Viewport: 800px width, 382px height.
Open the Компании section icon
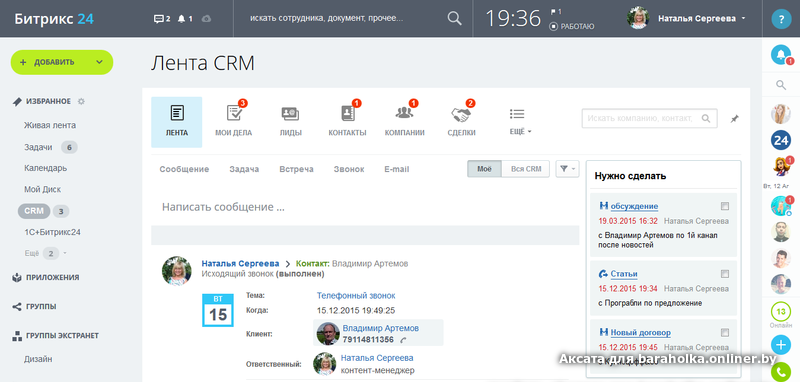coord(404,113)
